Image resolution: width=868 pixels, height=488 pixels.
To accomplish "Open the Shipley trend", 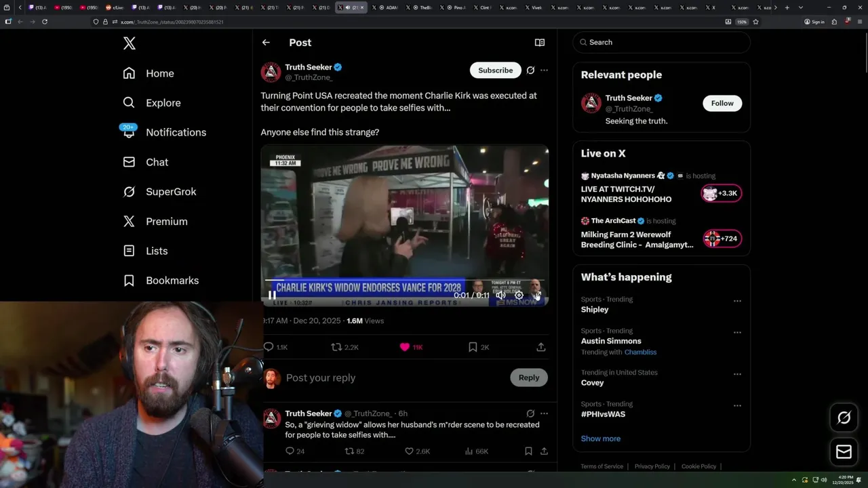I will pos(595,309).
